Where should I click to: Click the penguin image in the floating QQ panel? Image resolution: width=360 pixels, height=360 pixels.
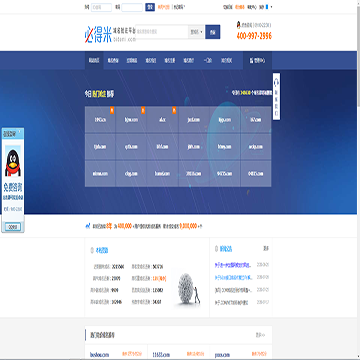[x=13, y=161]
